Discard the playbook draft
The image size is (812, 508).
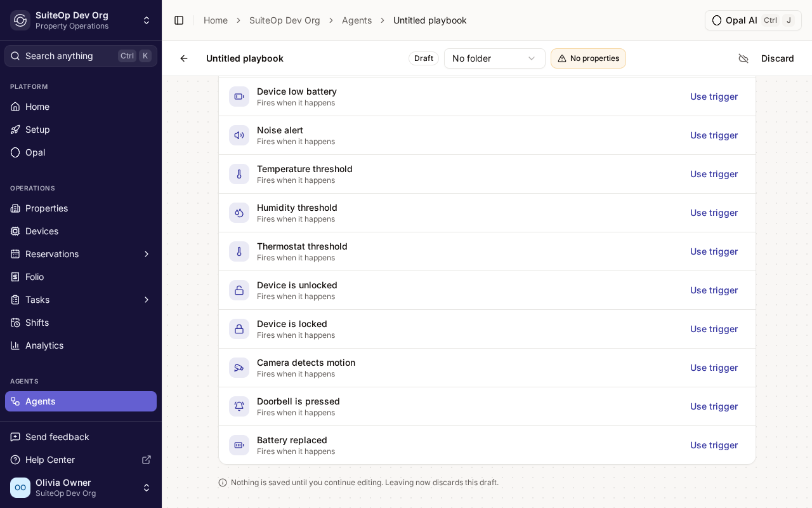coord(778,58)
